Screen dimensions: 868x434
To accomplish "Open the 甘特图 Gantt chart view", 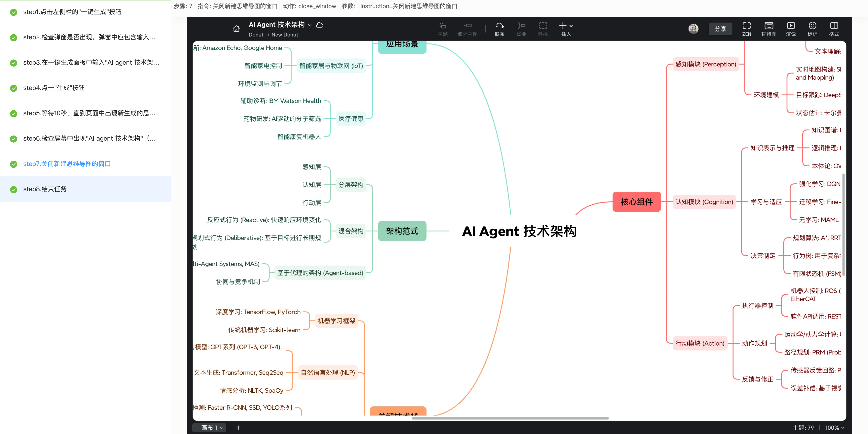I will coord(769,29).
